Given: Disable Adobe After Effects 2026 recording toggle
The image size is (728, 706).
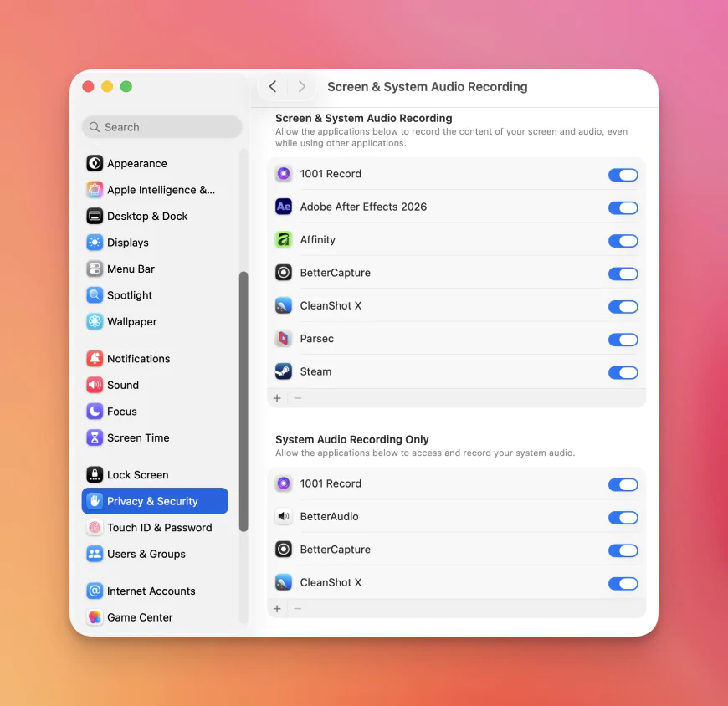Looking at the screenshot, I should tap(623, 207).
